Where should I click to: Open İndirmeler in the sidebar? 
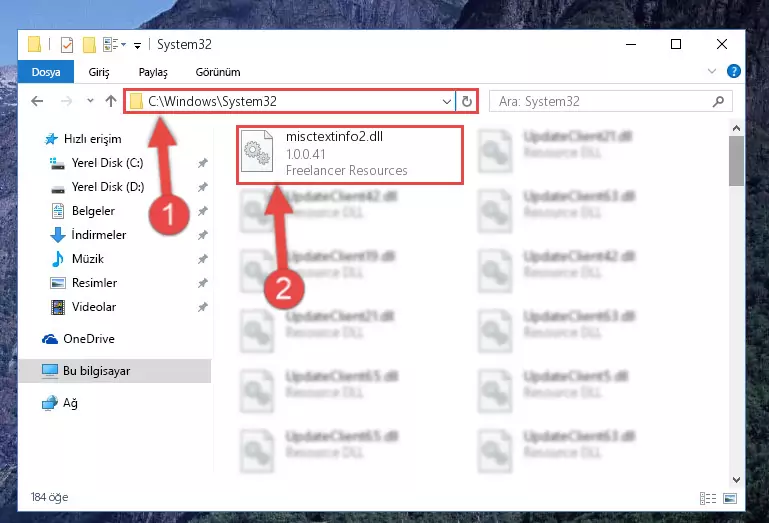[99, 235]
